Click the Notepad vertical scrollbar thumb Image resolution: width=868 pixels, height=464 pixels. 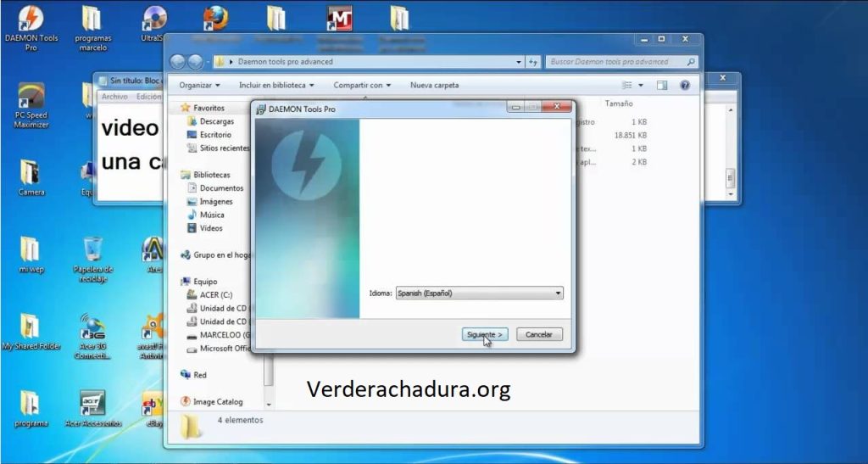tap(730, 178)
